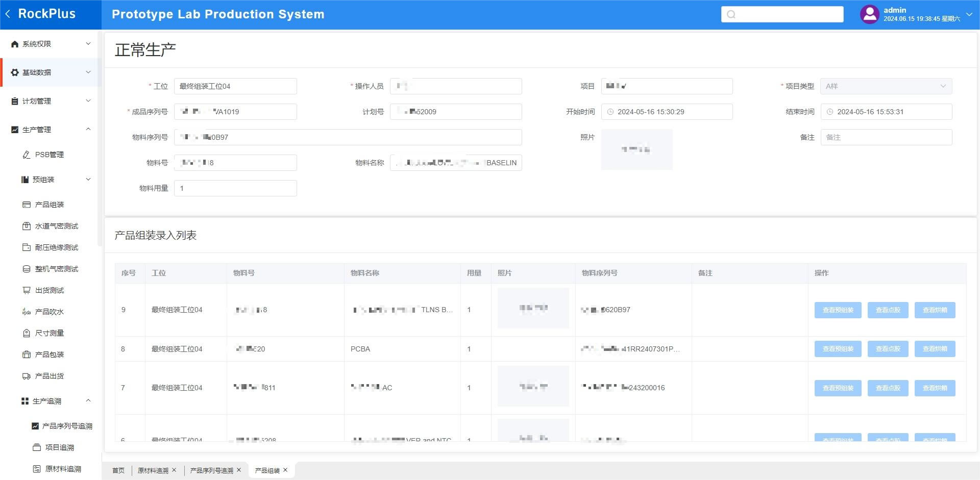Click the back arrow beside RockPlus

[8, 14]
